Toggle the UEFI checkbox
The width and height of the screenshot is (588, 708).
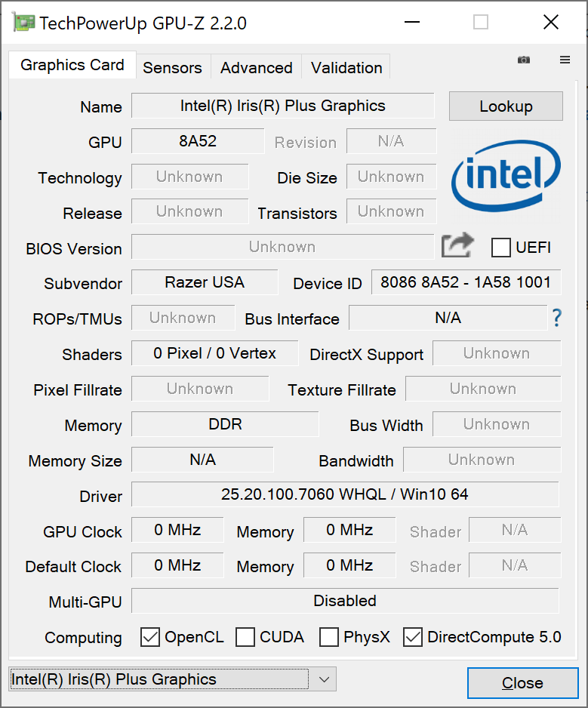point(501,248)
